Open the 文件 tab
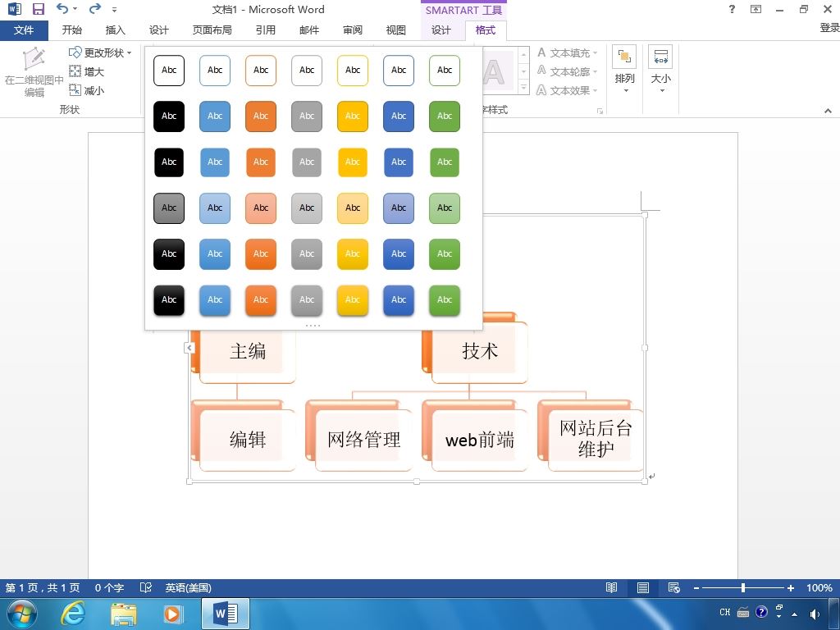The height and width of the screenshot is (630, 840). 24,30
